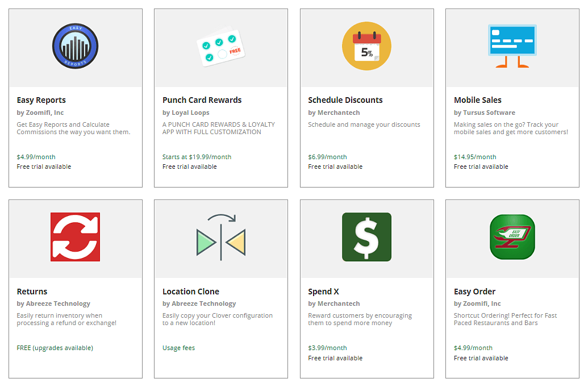The width and height of the screenshot is (588, 387).
Task: Click 'Usage fees' on Location Clone
Action: point(178,348)
